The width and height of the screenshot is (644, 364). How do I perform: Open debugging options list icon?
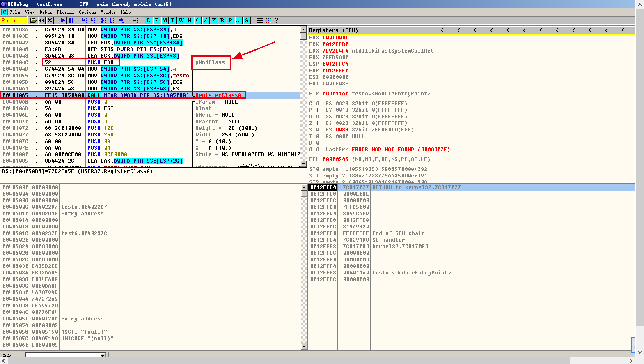(260, 20)
